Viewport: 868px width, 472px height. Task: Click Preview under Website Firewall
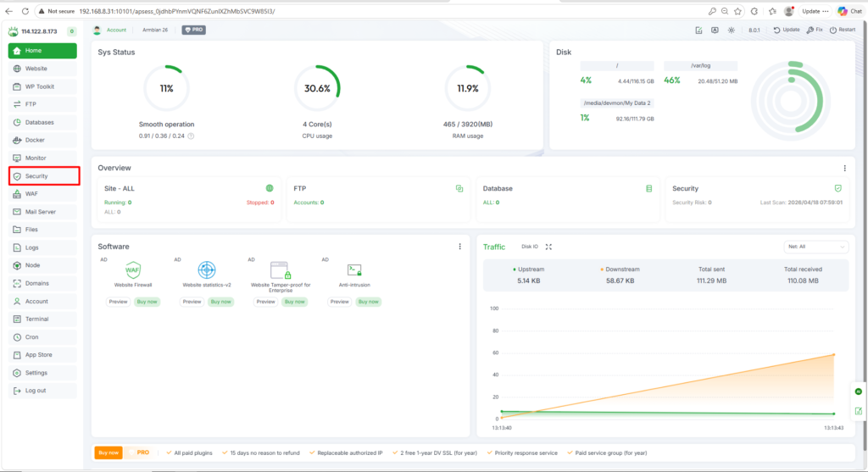point(118,302)
